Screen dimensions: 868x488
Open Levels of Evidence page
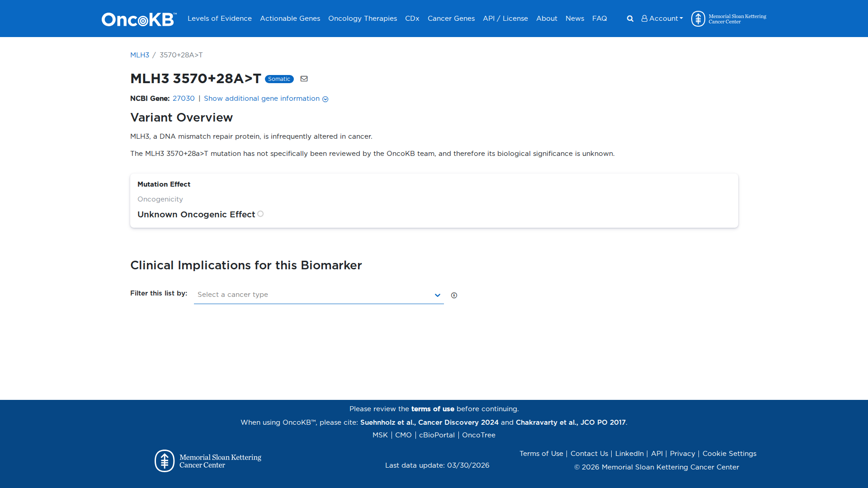pos(219,19)
